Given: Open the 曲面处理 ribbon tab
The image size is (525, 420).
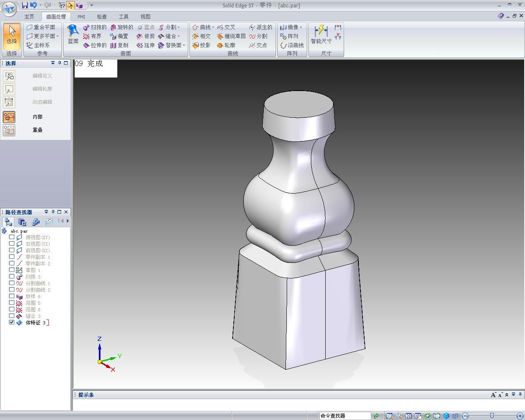Looking at the screenshot, I should click(x=56, y=17).
